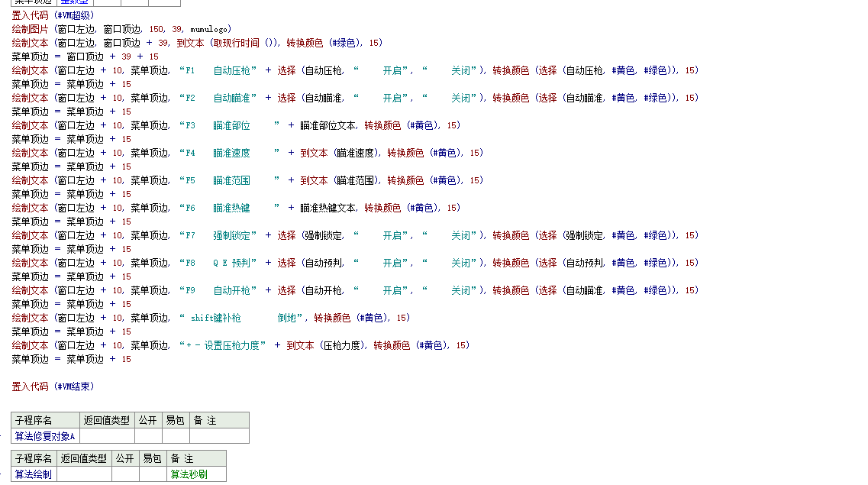Click the 取现行时间 function call
The height and width of the screenshot is (485, 868).
tap(235, 43)
